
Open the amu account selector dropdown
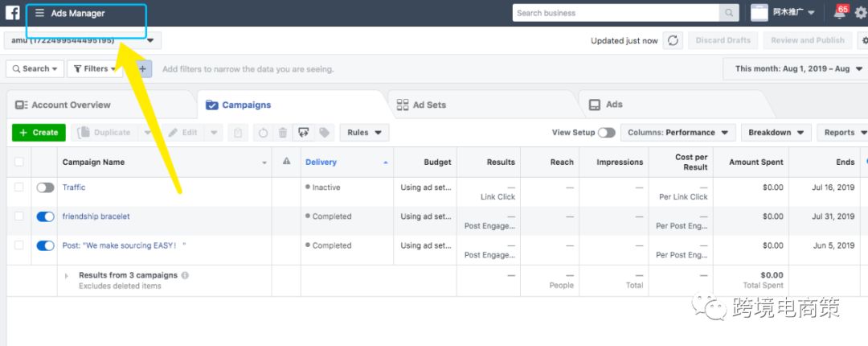[83, 40]
